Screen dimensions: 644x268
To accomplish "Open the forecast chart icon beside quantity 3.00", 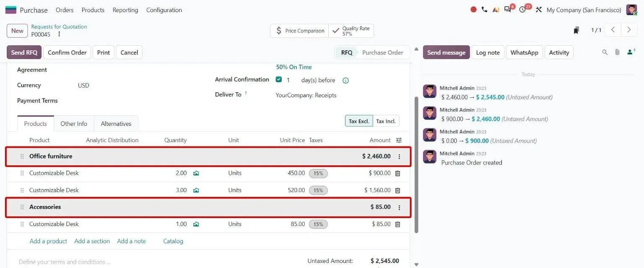I will click(196, 190).
